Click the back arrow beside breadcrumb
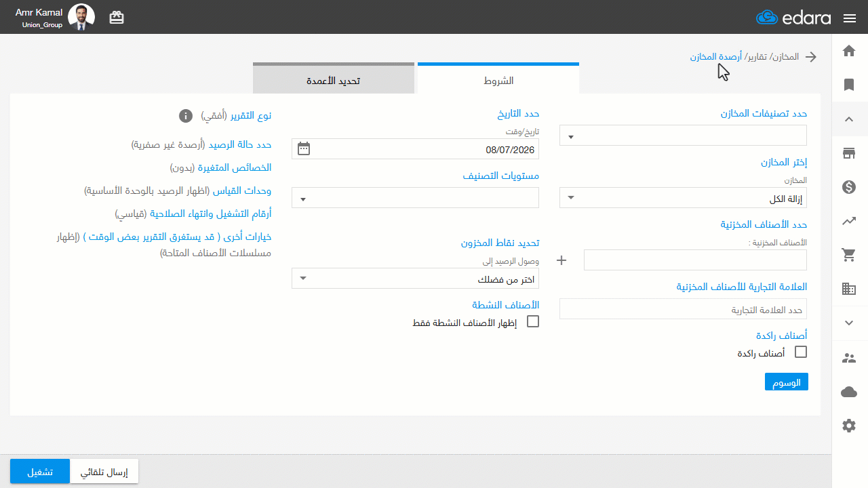Viewport: 868px width, 488px height. 810,57
